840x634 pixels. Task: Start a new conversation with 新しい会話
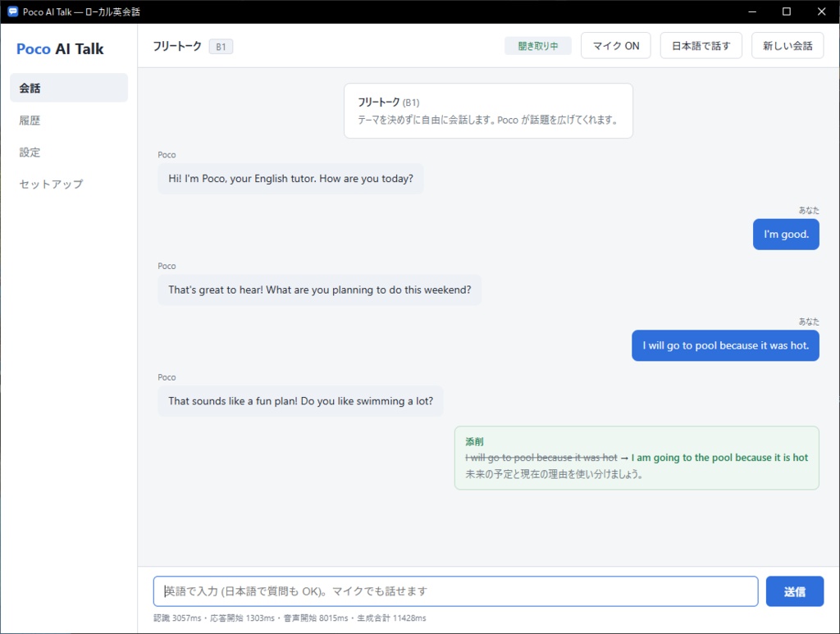(787, 45)
